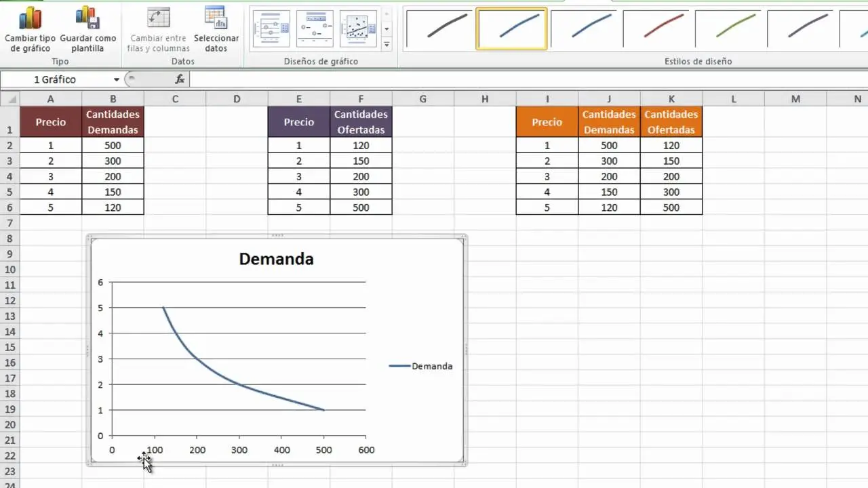Click Guardar como plantilla icon

point(87,18)
